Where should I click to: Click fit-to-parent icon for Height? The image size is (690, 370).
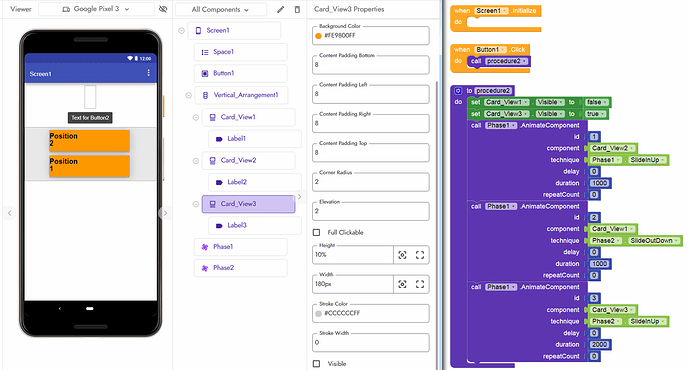[420, 255]
